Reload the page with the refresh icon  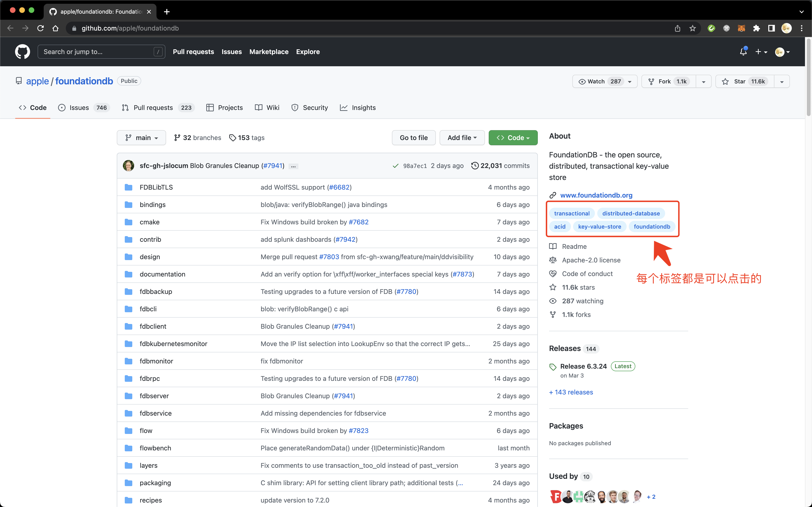41,28
